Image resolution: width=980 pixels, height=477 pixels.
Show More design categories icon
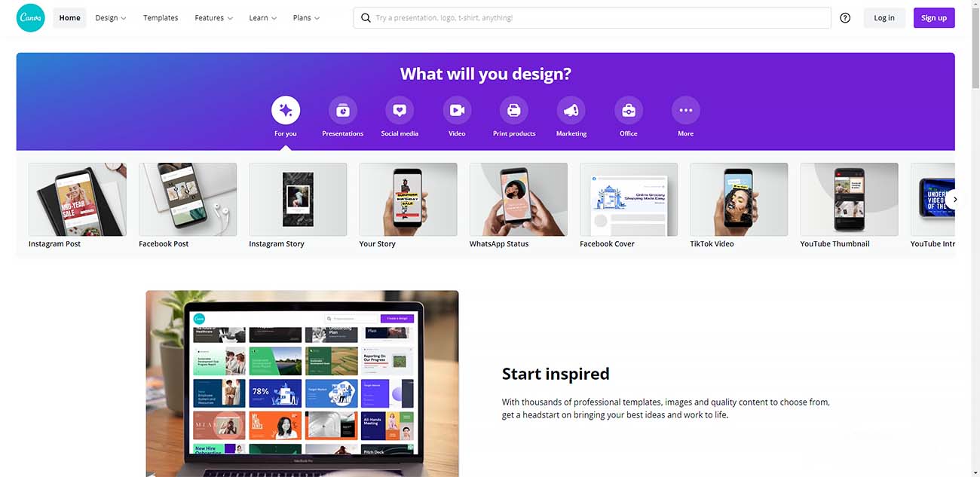[685, 110]
